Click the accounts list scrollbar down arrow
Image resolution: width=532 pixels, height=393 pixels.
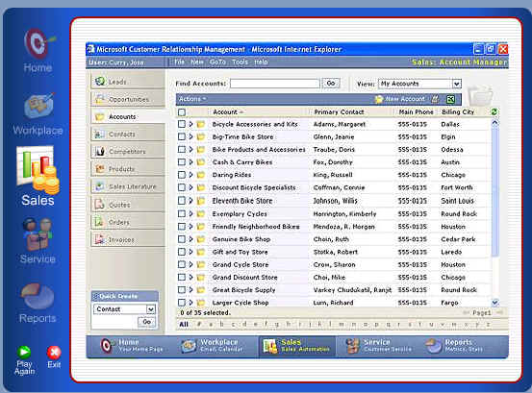tap(495, 303)
